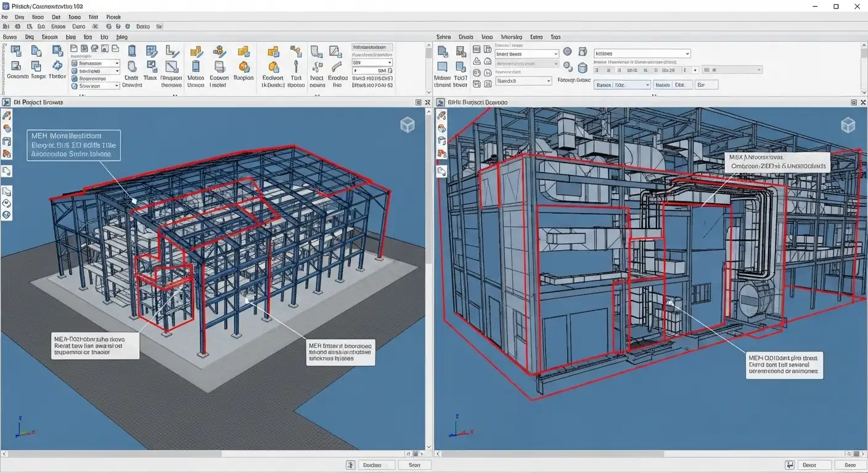Toggle the radio button beside Tmmeson
This screenshot has width=868, height=473.
tap(75, 63)
